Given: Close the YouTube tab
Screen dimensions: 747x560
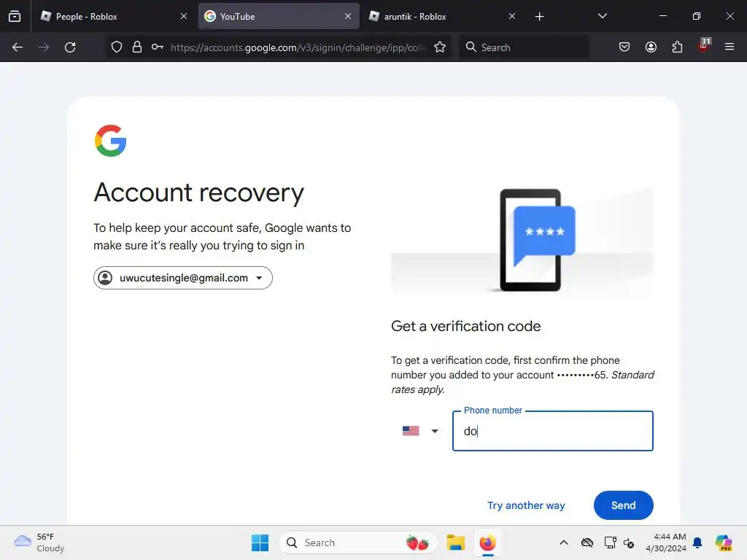Looking at the screenshot, I should pyautogui.click(x=348, y=16).
